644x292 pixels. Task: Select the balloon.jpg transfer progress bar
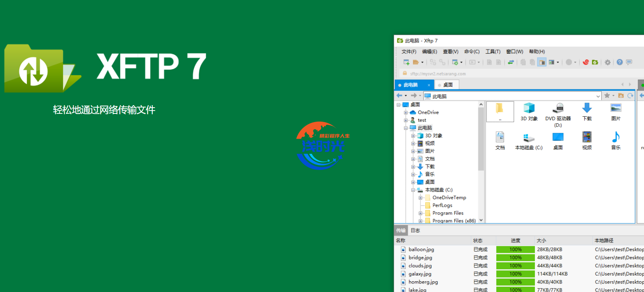click(x=515, y=250)
